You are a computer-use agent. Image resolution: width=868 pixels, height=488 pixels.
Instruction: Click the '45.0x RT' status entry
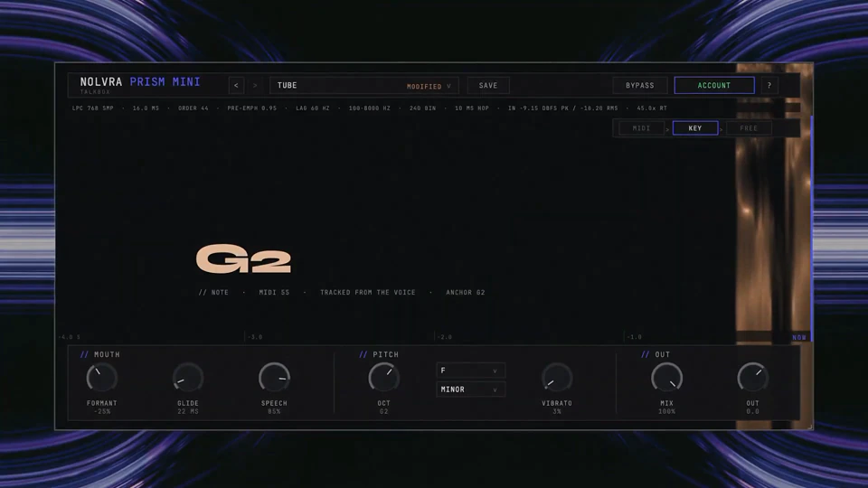652,108
